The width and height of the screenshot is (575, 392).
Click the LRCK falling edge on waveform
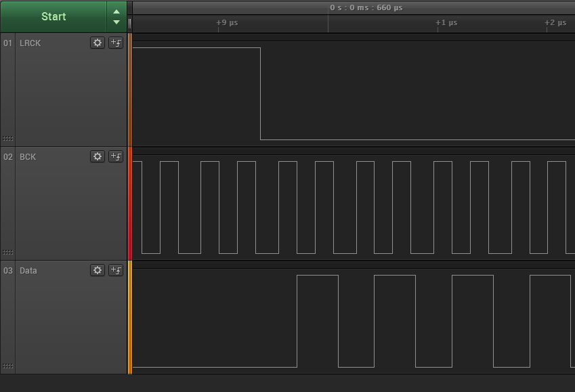[260, 93]
